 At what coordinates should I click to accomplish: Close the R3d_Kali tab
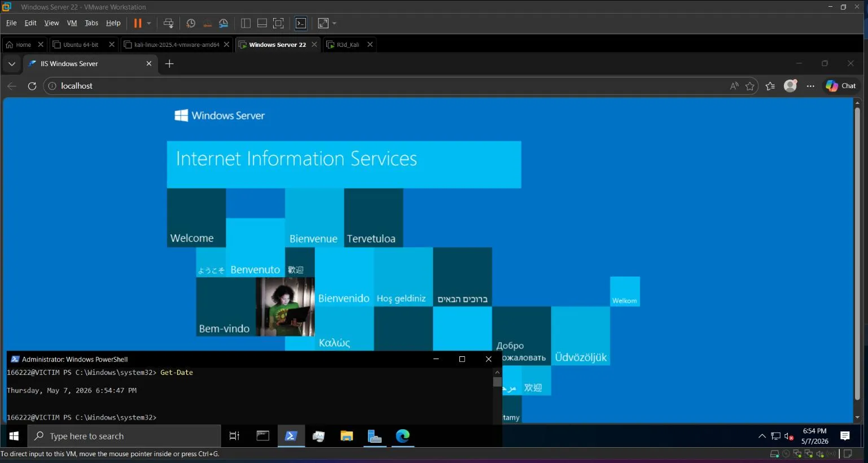click(x=370, y=45)
